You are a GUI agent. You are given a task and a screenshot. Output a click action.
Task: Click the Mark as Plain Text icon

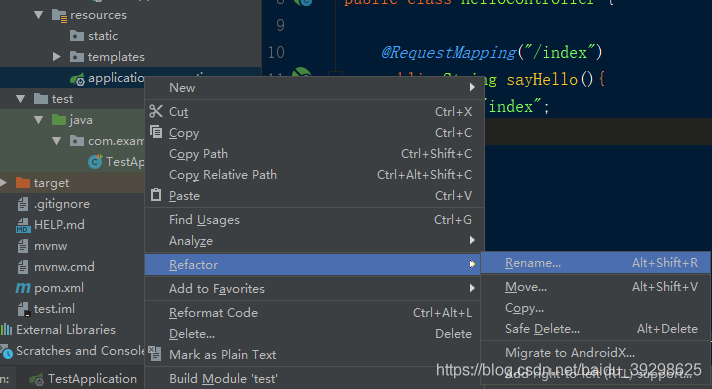155,353
